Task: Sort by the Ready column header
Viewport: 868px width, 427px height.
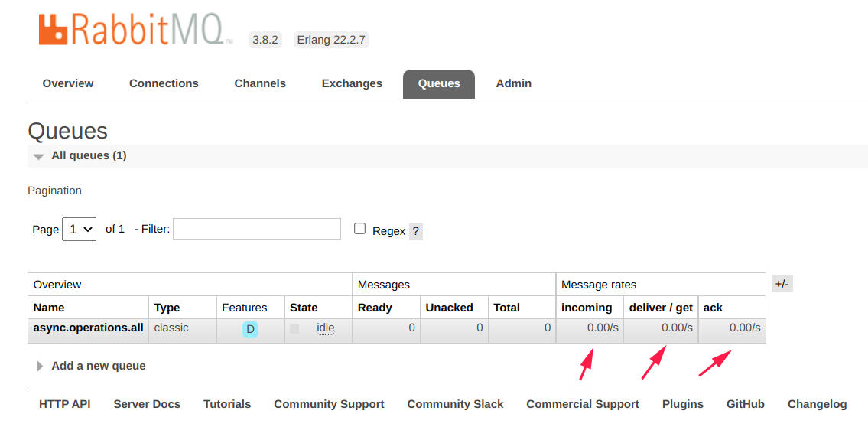Action: coord(375,308)
